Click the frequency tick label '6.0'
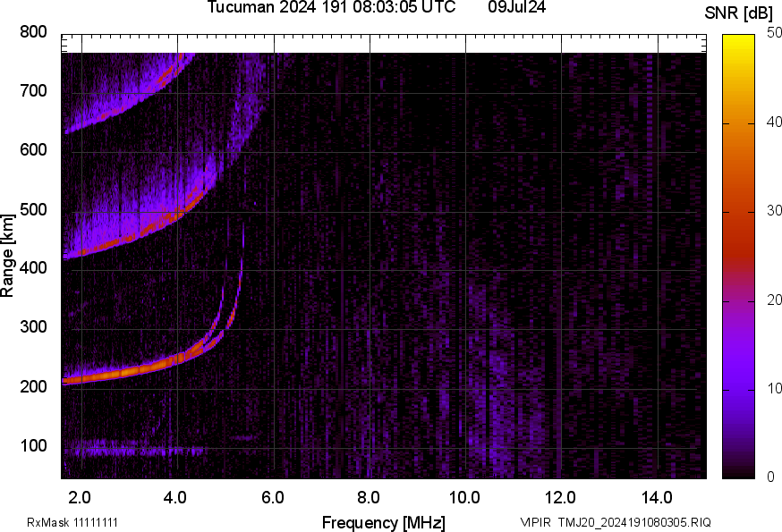Screen dimensions: 782x532 [272, 498]
